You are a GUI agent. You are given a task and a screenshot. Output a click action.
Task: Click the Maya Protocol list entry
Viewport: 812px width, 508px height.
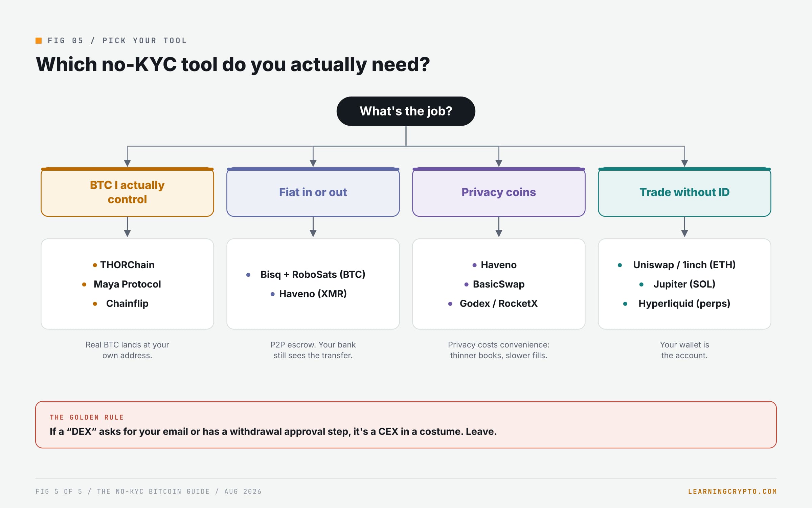127,284
